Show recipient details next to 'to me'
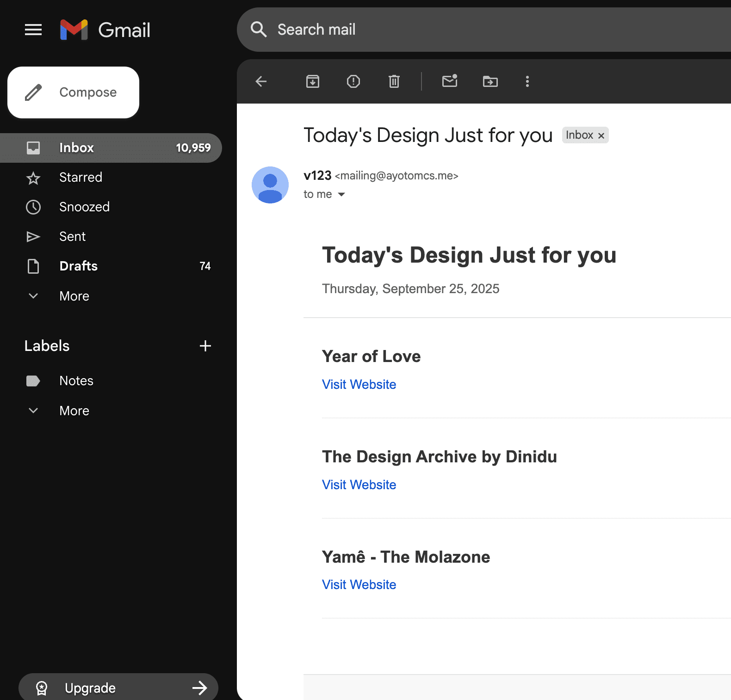Screen dimensions: 731x700 point(341,195)
